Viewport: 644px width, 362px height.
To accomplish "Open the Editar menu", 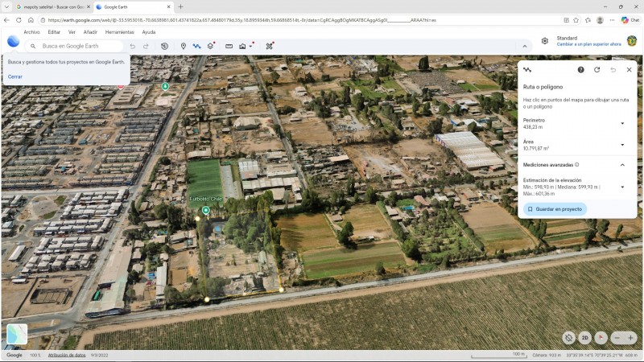I will pyautogui.click(x=54, y=32).
